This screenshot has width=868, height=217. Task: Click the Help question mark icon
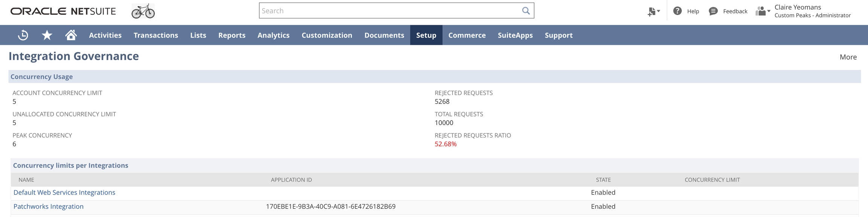coord(677,11)
